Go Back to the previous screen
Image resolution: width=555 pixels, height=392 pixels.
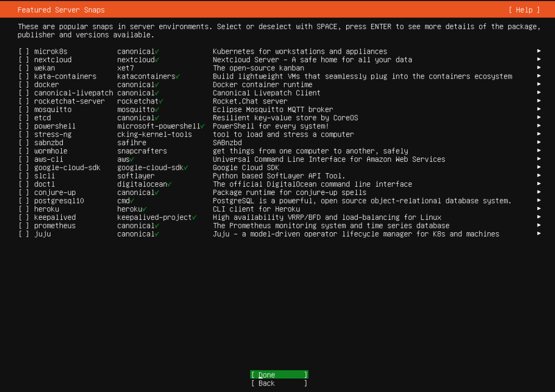point(279,383)
